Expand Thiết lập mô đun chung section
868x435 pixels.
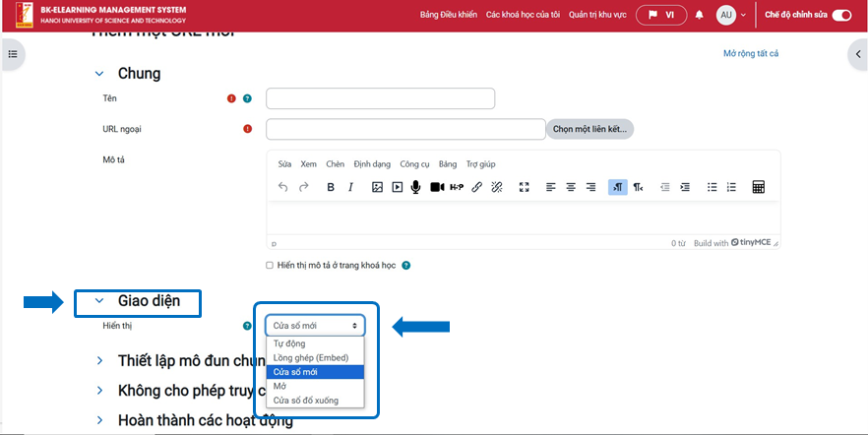[99, 361]
